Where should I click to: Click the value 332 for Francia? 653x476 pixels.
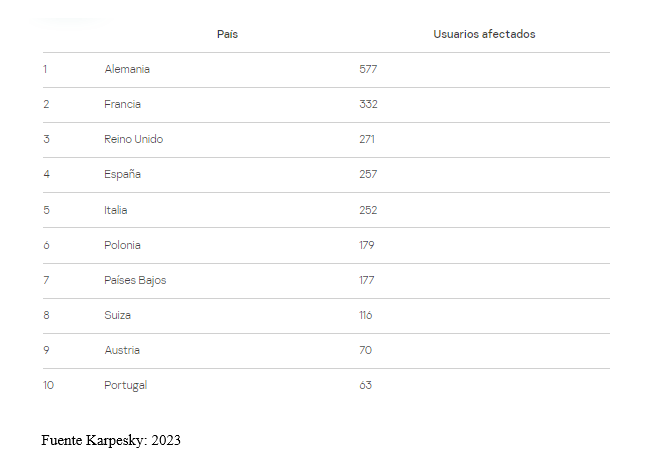coord(369,104)
